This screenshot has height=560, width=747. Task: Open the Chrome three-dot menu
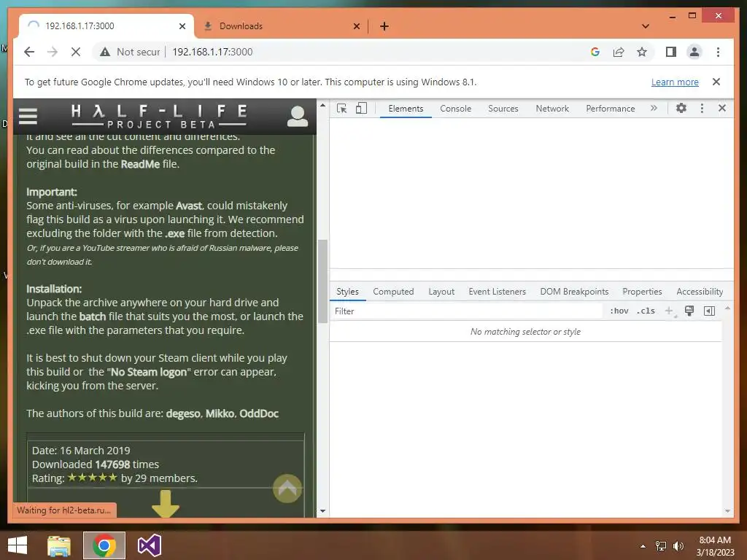click(718, 52)
